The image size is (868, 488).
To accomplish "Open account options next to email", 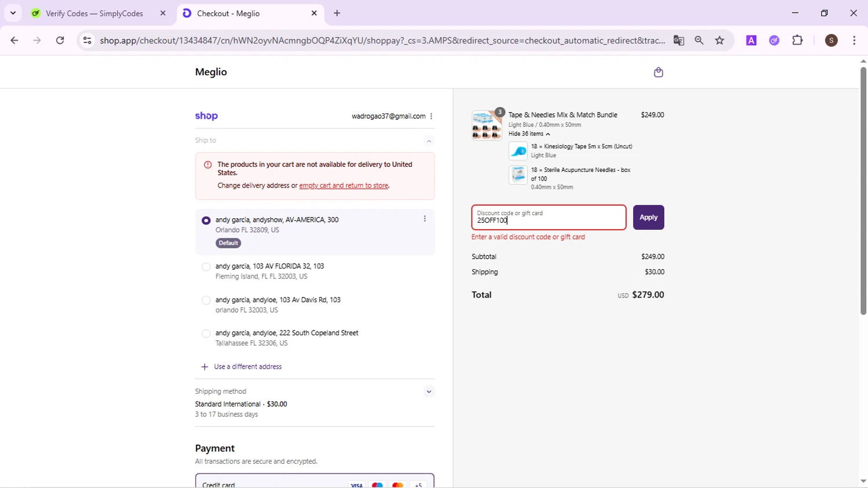I will [431, 116].
